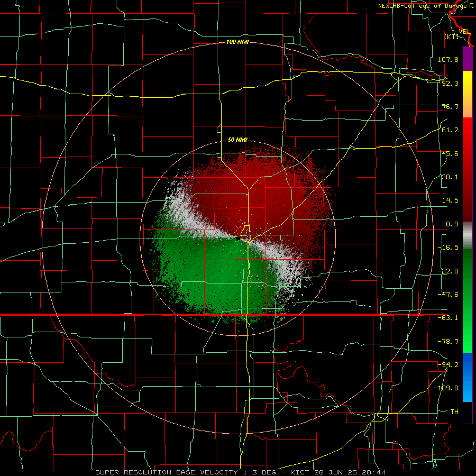Click the KT units label
Image resolution: width=476 pixels, height=476 pixels.
point(451,36)
